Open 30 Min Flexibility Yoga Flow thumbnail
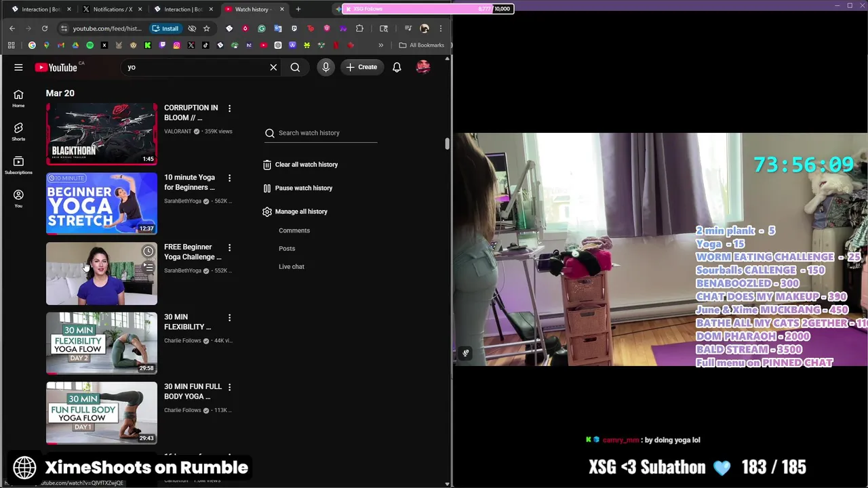This screenshot has height=488, width=868. point(102,343)
